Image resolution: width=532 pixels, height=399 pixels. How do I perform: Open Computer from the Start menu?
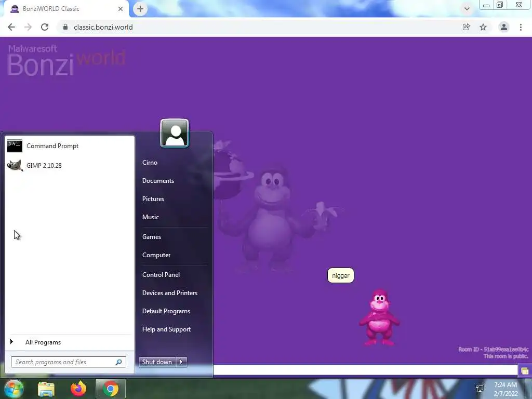[x=156, y=255]
